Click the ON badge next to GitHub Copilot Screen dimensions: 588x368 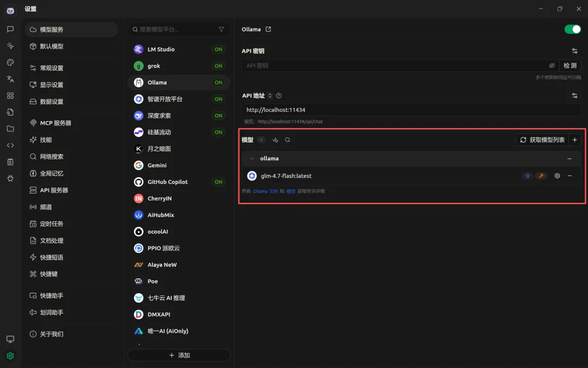[x=218, y=182]
